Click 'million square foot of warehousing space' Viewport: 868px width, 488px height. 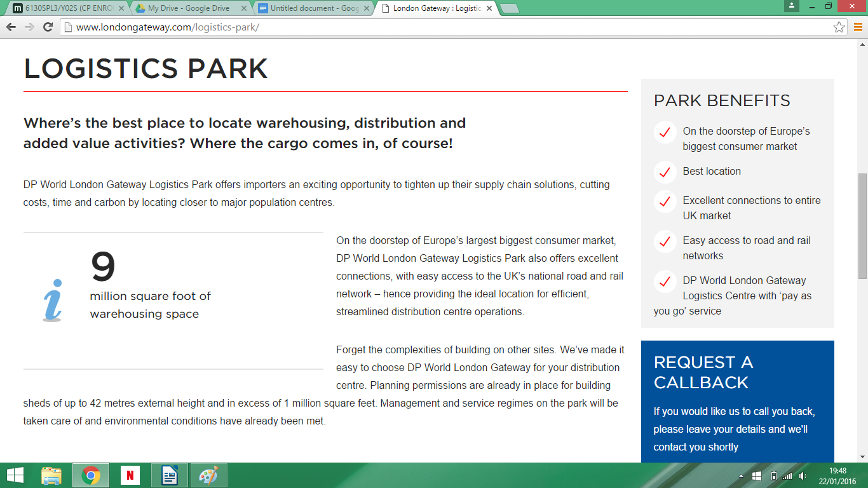(150, 305)
